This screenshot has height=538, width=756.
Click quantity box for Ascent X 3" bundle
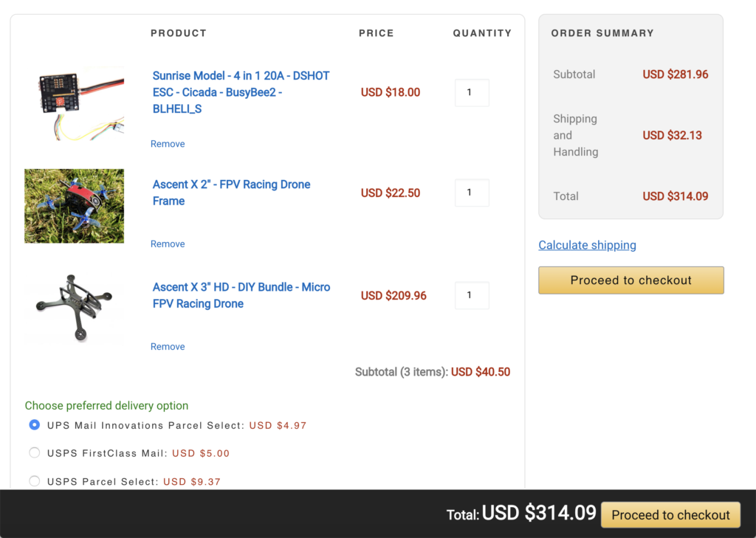click(x=472, y=295)
